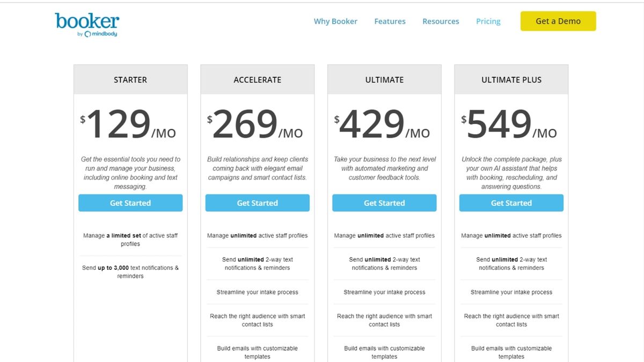Select the ULTIMATE plan header

point(384,79)
